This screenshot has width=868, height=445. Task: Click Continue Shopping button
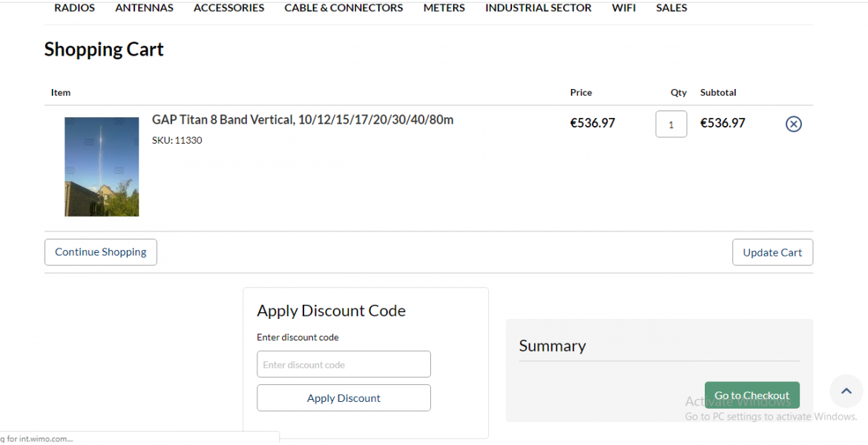click(101, 252)
